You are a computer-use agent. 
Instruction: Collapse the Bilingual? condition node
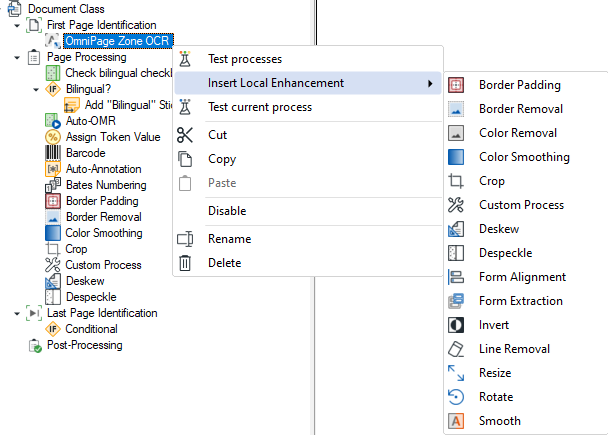pos(35,89)
